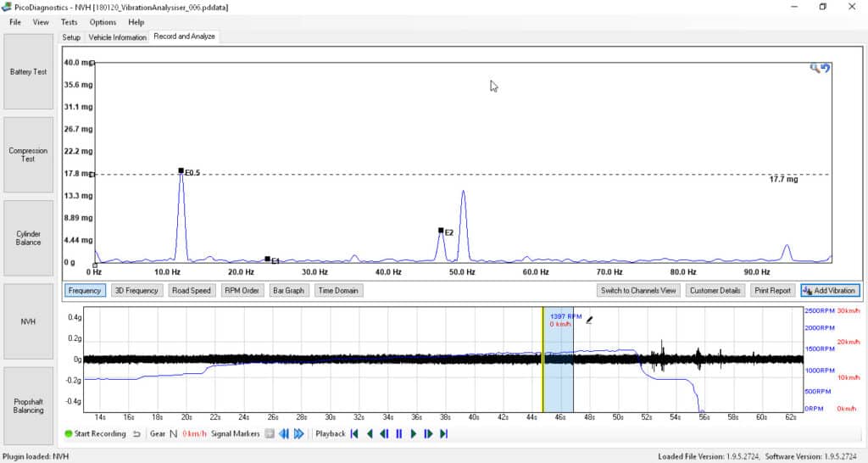Jump playback to the start
868x463 pixels.
pyautogui.click(x=354, y=434)
